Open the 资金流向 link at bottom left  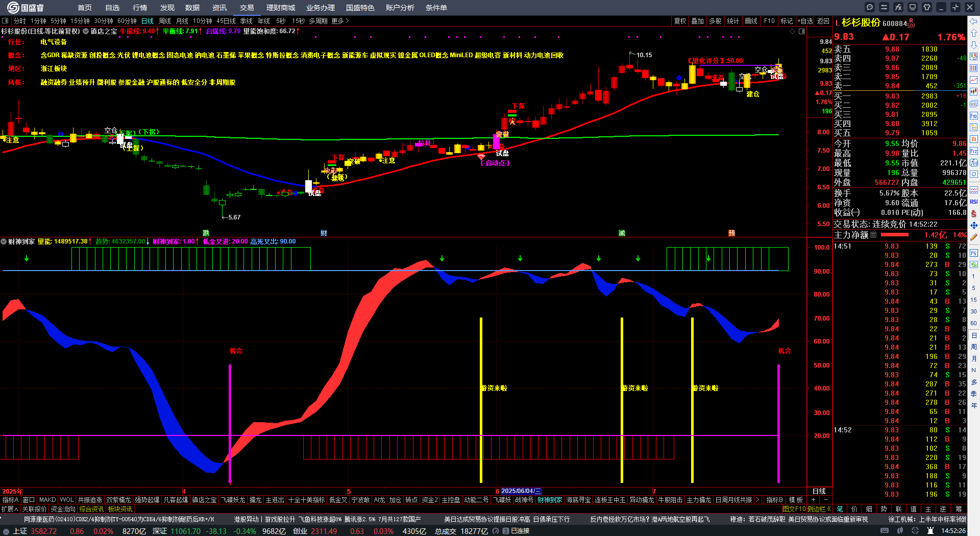63,509
